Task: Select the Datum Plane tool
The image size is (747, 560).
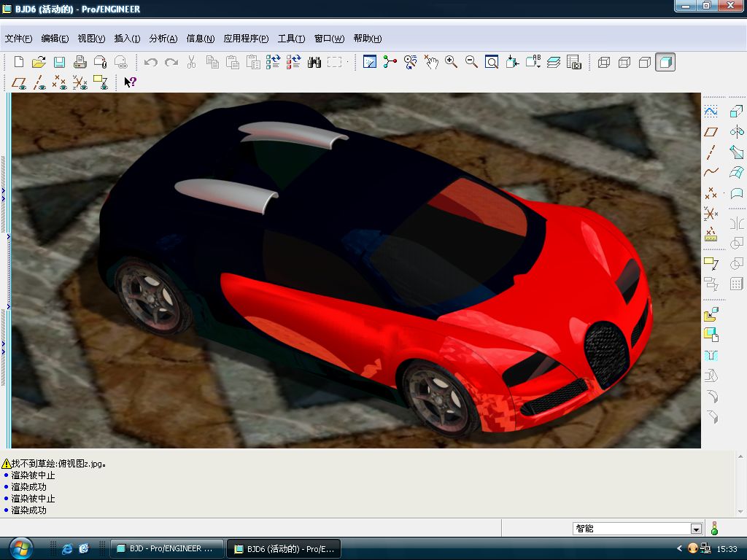Action: pyautogui.click(x=711, y=132)
